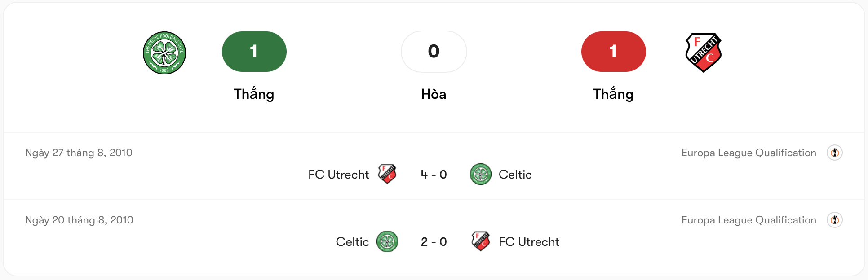Image resolution: width=868 pixels, height=280 pixels.
Task: Click the 'Celtic' team name in the 2-0 match row
Action: [352, 241]
